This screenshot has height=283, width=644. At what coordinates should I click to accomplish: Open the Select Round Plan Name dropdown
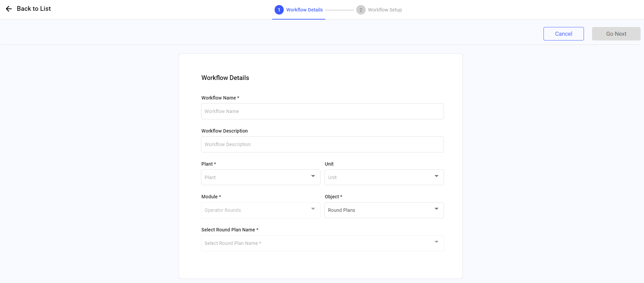click(x=317, y=243)
